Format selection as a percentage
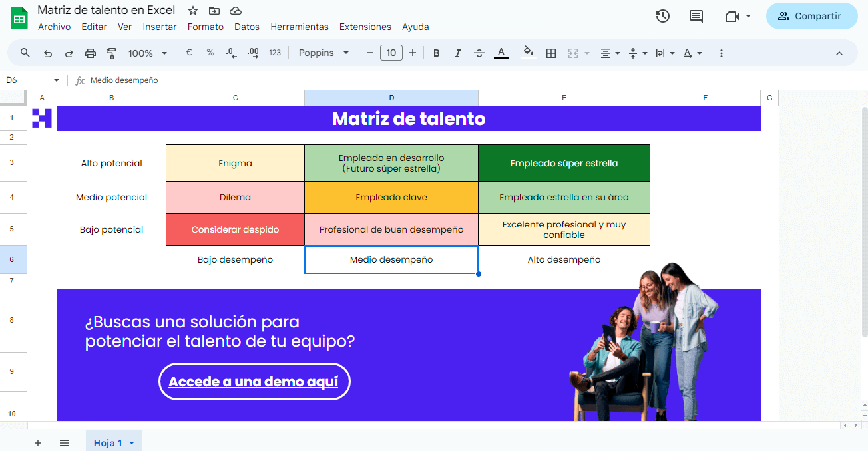 click(210, 53)
